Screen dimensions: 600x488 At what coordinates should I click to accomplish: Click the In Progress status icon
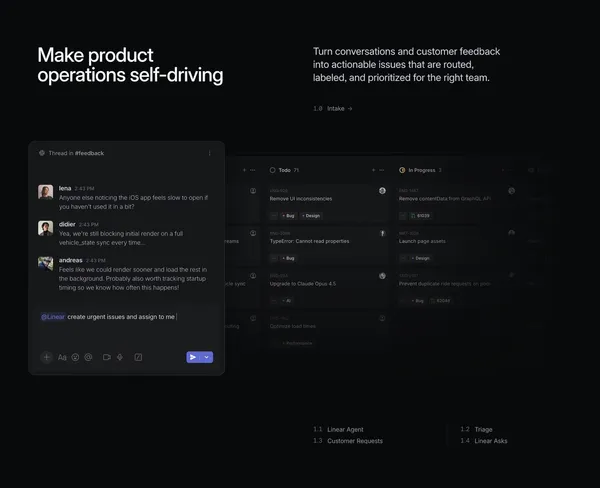402,170
